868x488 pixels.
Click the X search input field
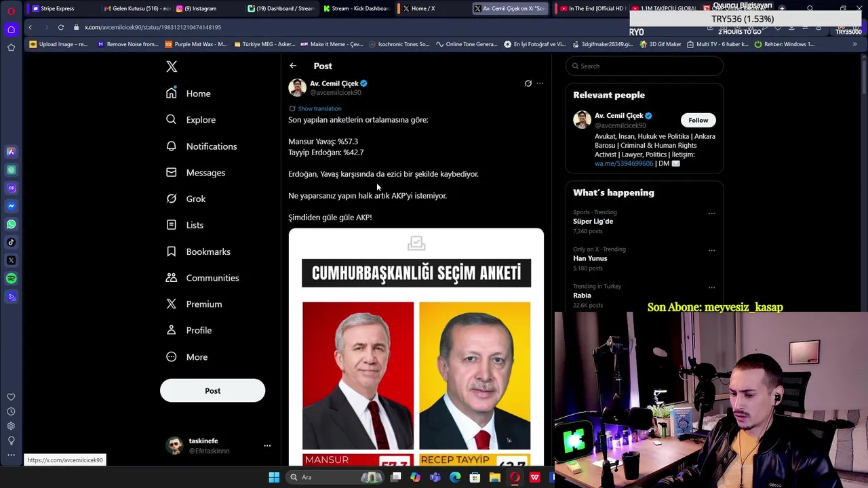click(x=644, y=66)
